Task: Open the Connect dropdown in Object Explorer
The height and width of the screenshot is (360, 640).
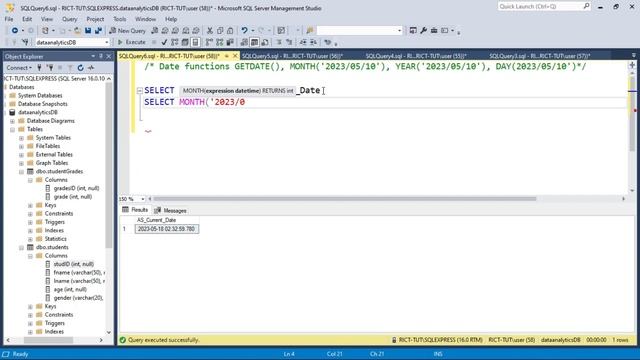Action: point(19,68)
